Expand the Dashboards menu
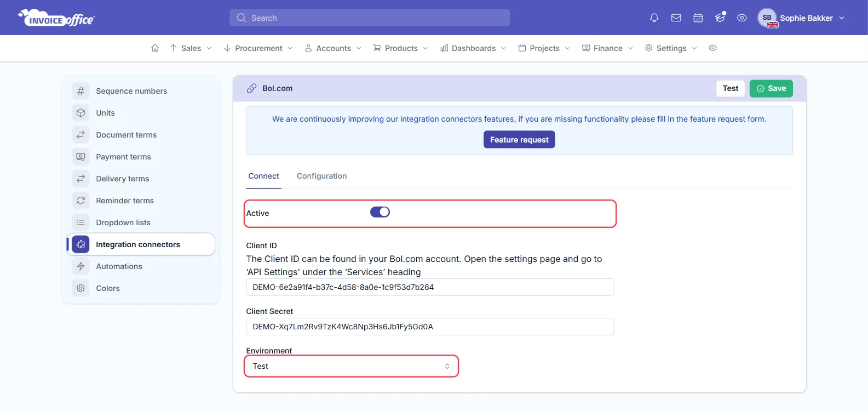868x411 pixels. point(473,48)
